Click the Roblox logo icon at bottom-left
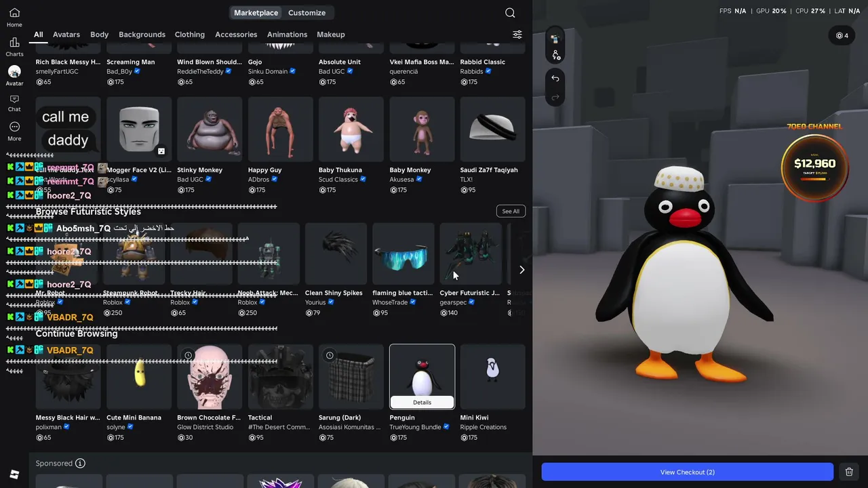This screenshot has height=488, width=868. coord(14,474)
